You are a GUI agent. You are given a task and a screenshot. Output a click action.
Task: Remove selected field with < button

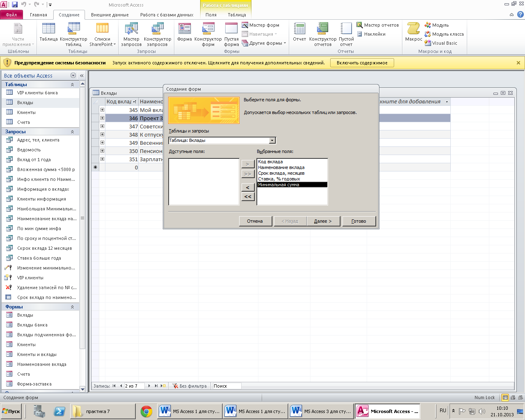coord(248,187)
